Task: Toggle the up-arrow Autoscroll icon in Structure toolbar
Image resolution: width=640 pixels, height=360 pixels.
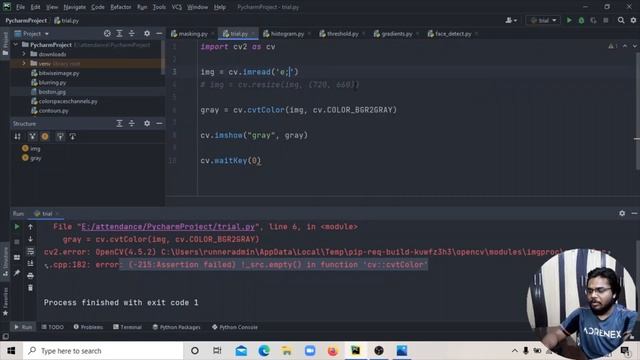Action: [60, 136]
